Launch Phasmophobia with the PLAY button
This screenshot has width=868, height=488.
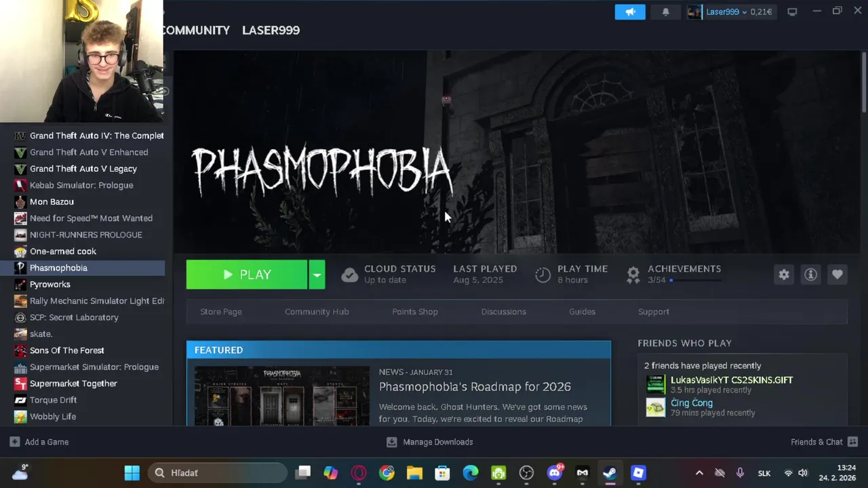(247, 274)
